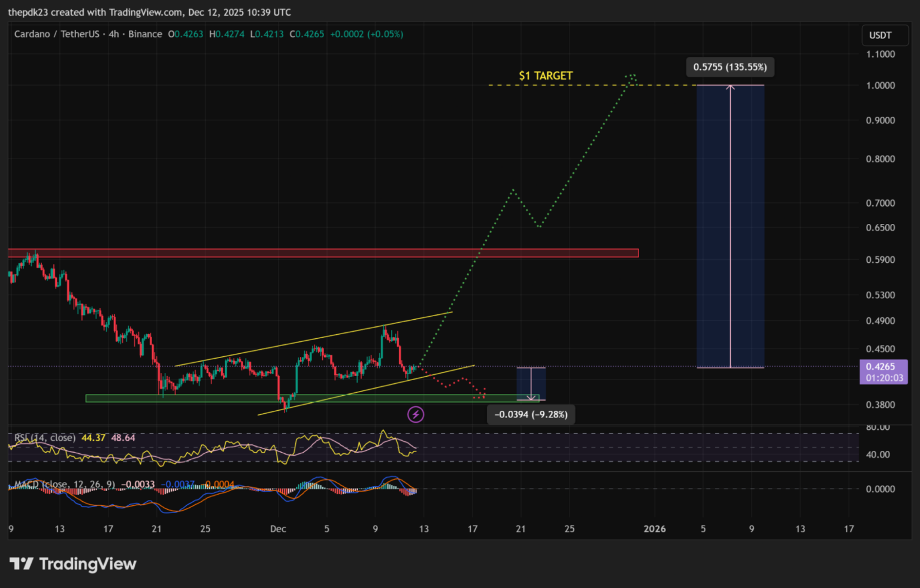Click the Dec label on time axis
920x588 pixels.
coord(278,529)
